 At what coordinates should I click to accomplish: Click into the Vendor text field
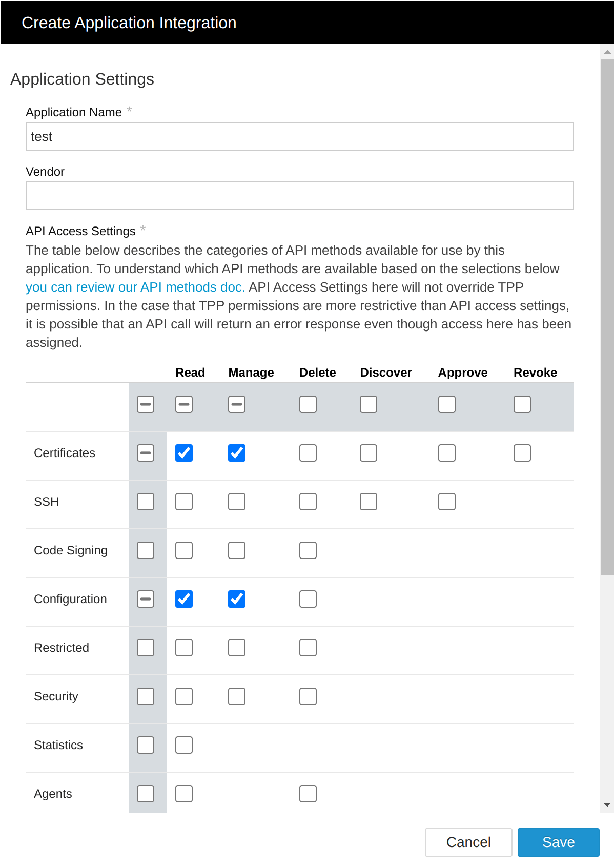[x=300, y=196]
